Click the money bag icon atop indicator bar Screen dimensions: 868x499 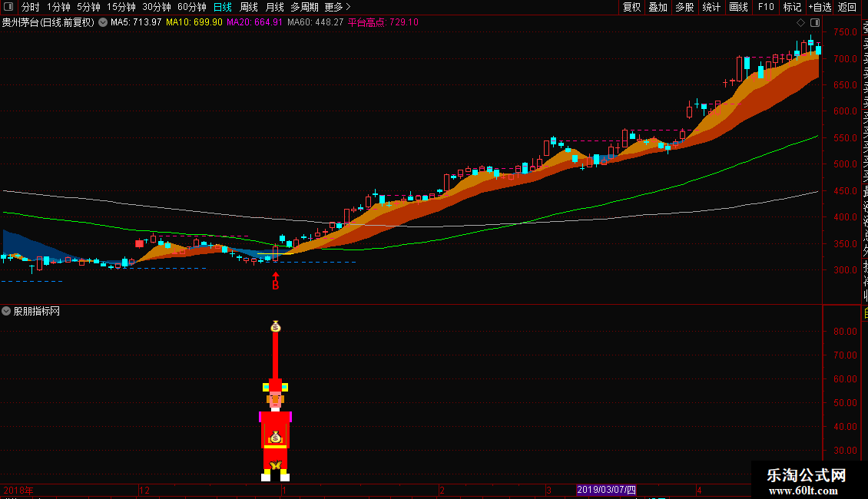[276, 327]
